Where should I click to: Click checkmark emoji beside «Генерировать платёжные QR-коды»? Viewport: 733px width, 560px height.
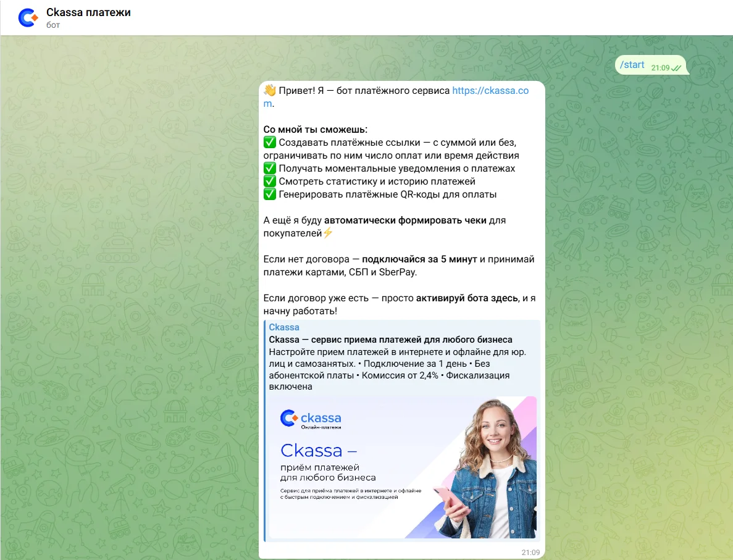[270, 194]
